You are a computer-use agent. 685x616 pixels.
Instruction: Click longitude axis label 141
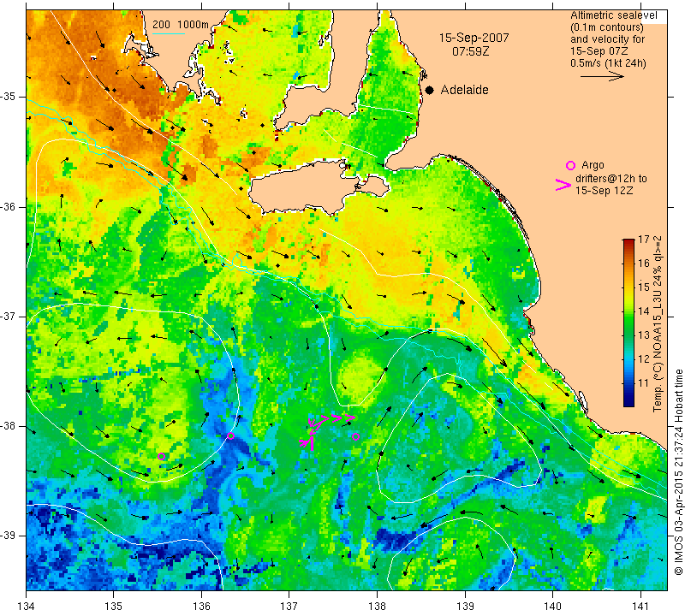(x=640, y=607)
